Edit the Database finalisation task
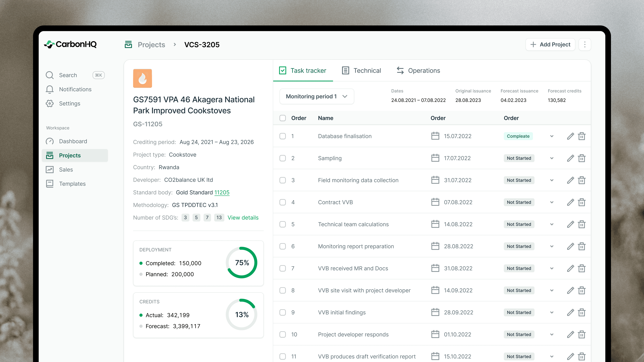Image resolution: width=644 pixels, height=362 pixels. point(570,136)
